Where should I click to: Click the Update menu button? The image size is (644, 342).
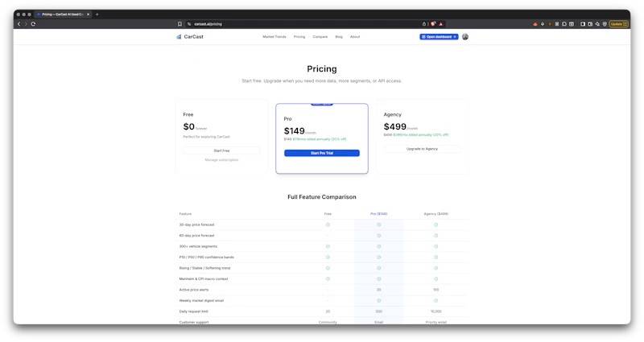[x=618, y=24]
